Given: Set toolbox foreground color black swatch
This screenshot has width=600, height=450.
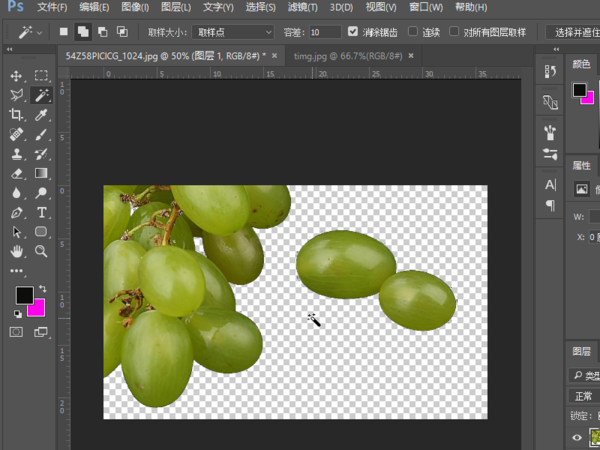Looking at the screenshot, I should coord(24,295).
